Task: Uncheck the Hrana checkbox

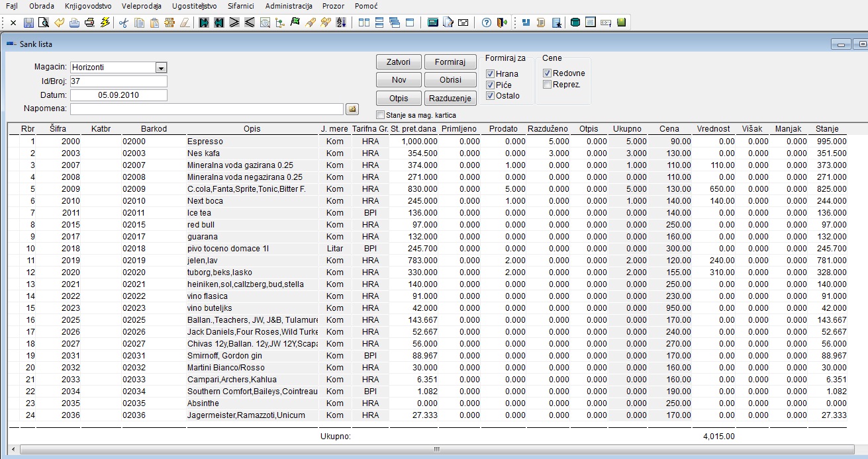Action: click(491, 74)
